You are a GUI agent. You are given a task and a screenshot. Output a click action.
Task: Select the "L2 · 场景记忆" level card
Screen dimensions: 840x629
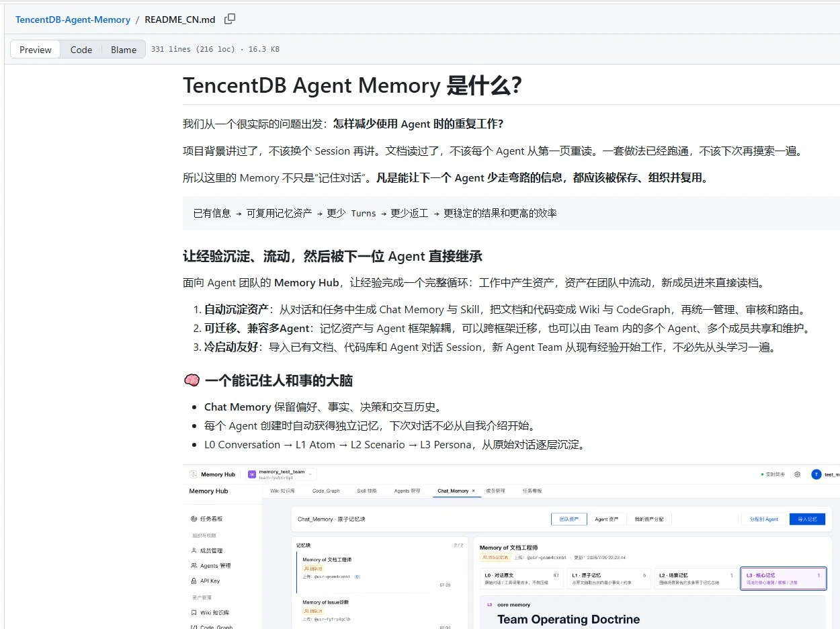696,579
